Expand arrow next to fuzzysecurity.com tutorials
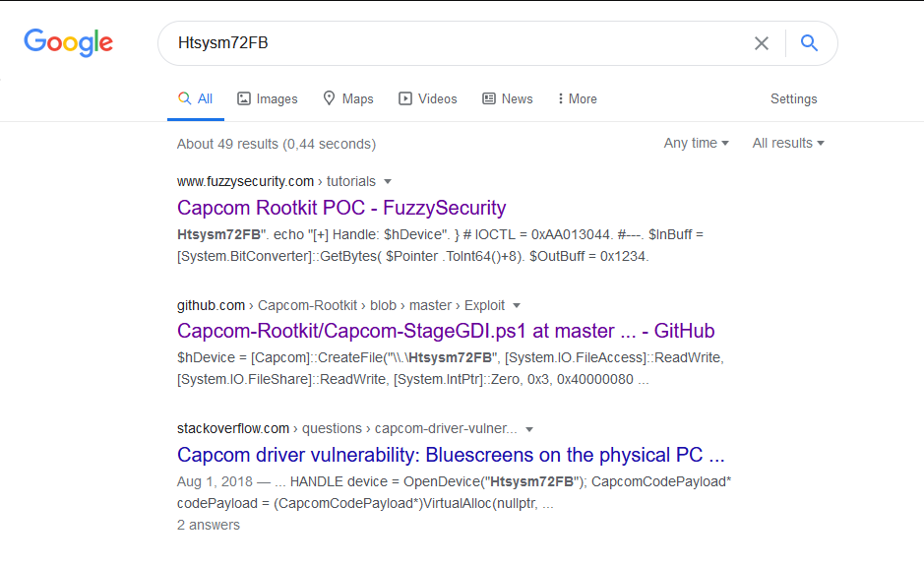 click(x=388, y=181)
